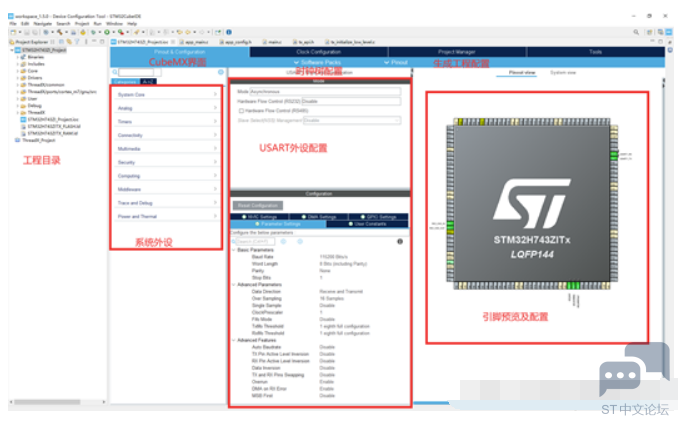
Task: Expand the System Core category
Action: (x=167, y=94)
